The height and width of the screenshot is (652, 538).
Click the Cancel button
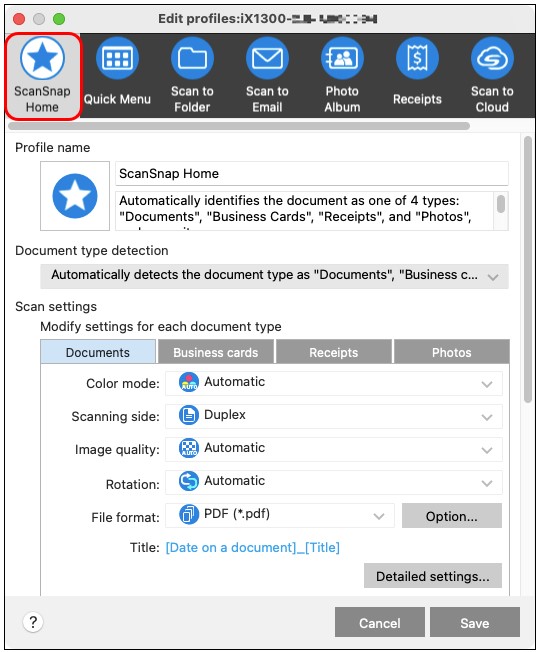380,622
